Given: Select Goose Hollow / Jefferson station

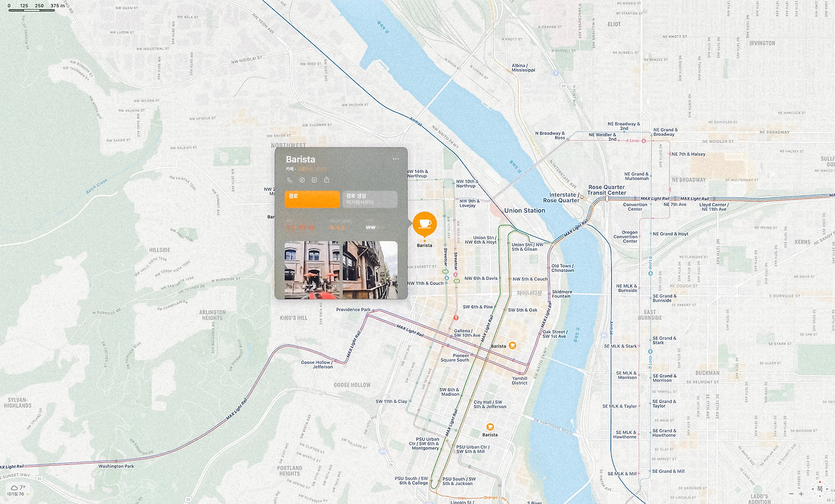Looking at the screenshot, I should pos(317,364).
